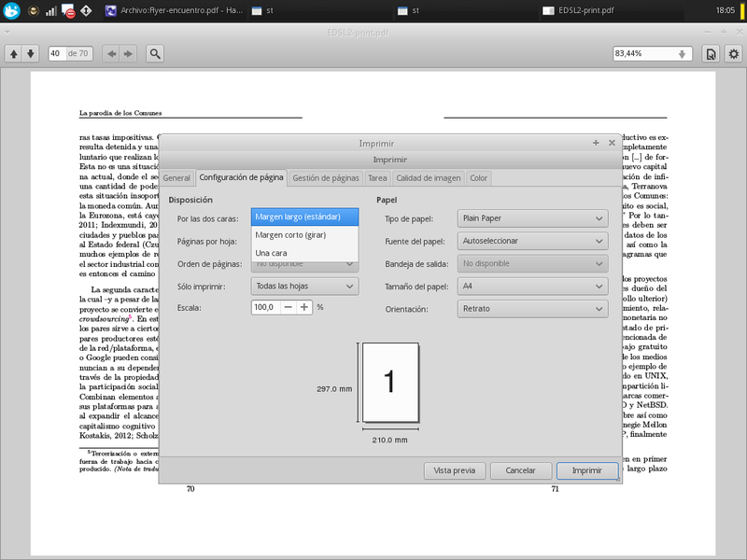Open the Orientación dropdown
This screenshot has height=560, width=747.
(532, 308)
